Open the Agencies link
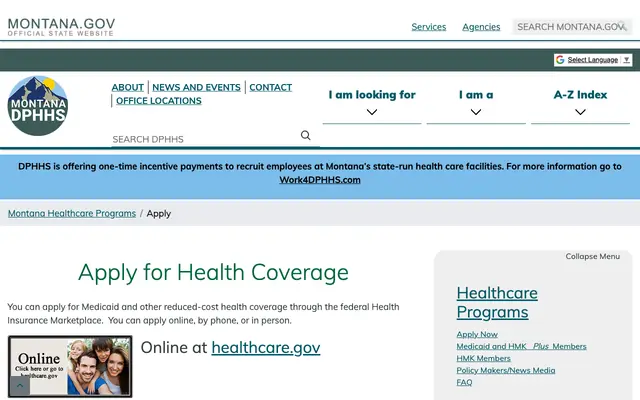Image resolution: width=640 pixels, height=400 pixels. [481, 27]
